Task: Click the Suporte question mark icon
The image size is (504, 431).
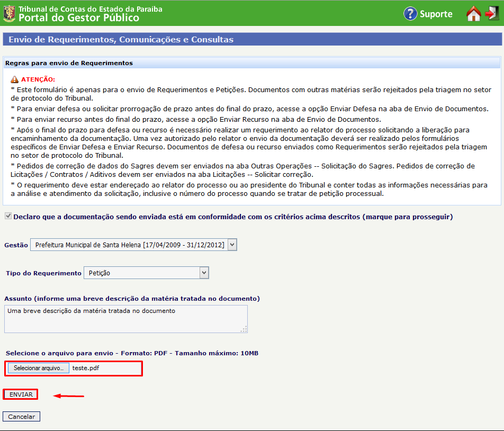Action: click(x=410, y=14)
